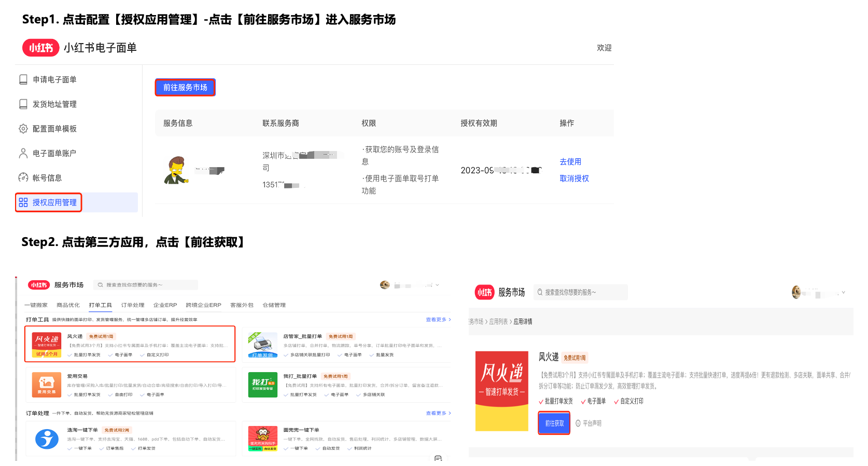Expand the account dropdown arrow on the 应用详情 page
This screenshot has height=466, width=868.
tap(844, 292)
